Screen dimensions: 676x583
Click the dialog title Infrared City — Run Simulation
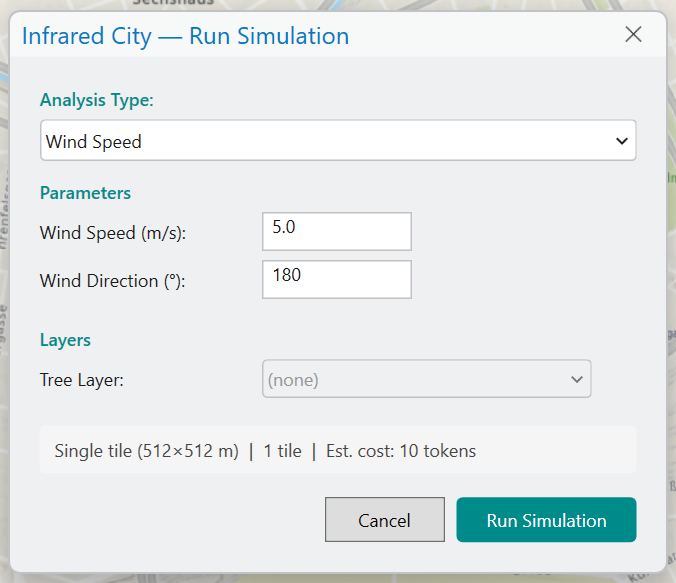click(x=185, y=36)
